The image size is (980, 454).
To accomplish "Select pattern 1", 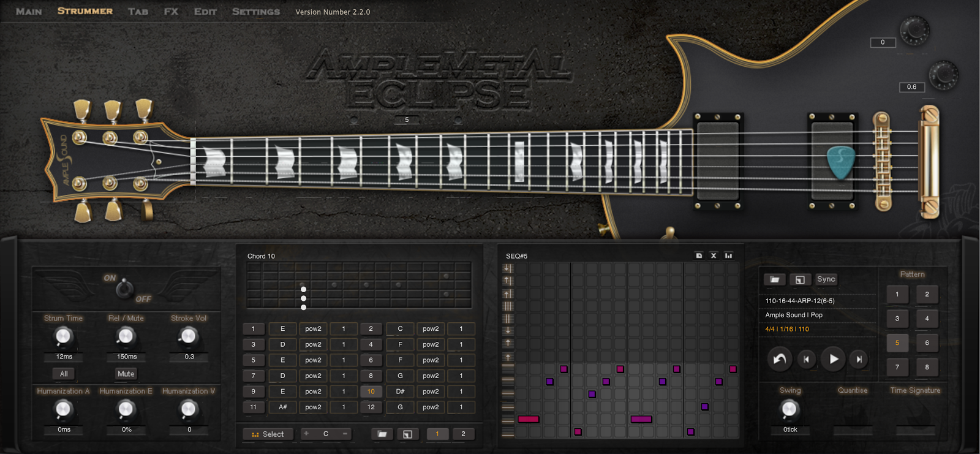I will click(897, 295).
